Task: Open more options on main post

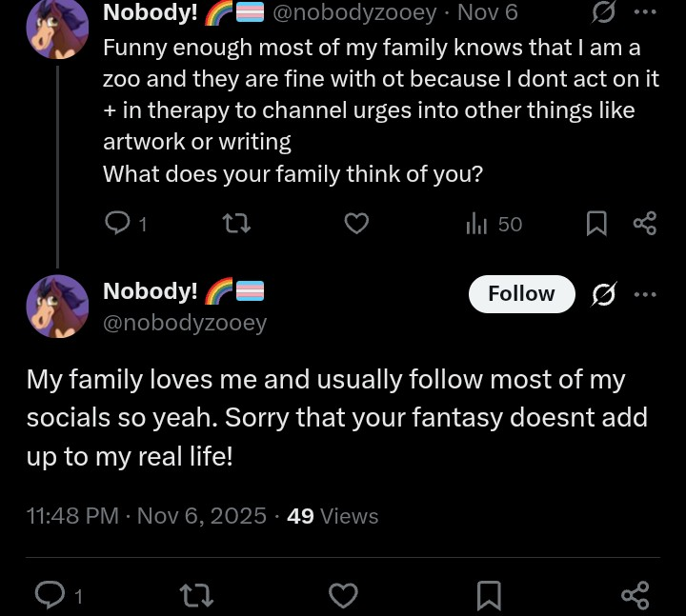Action: [x=645, y=294]
